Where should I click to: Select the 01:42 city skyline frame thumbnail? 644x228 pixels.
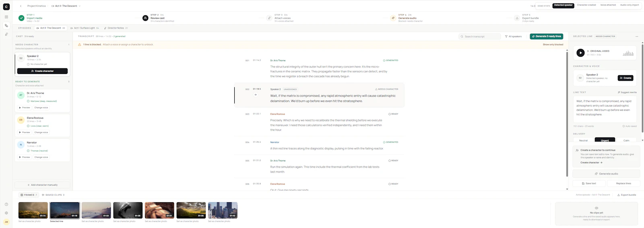(223, 210)
